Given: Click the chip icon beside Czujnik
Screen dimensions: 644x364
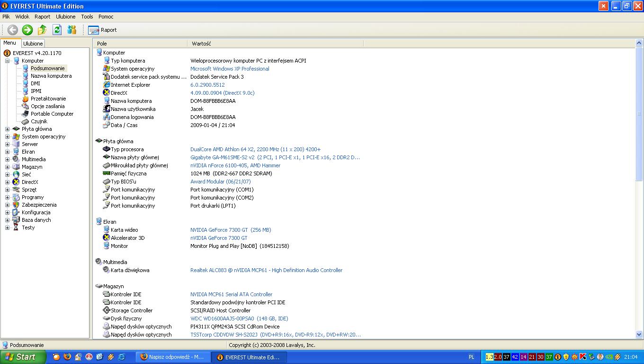Looking at the screenshot, I should point(26,121).
